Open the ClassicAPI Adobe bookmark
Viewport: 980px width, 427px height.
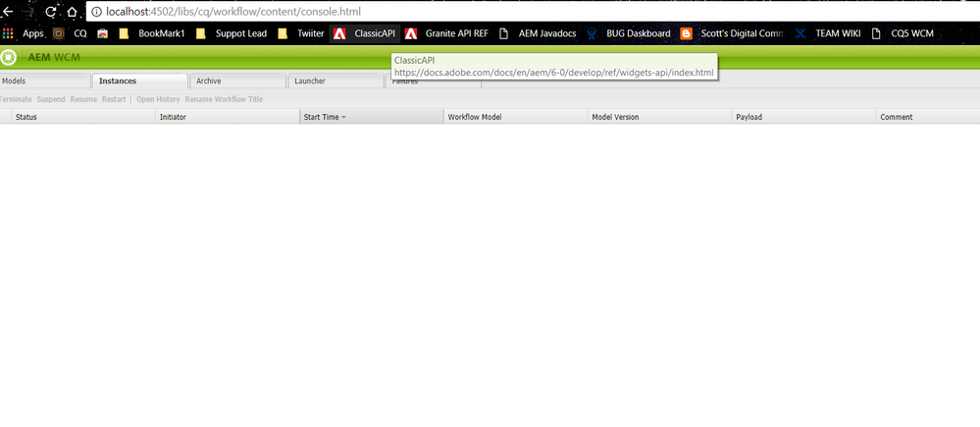click(x=365, y=33)
